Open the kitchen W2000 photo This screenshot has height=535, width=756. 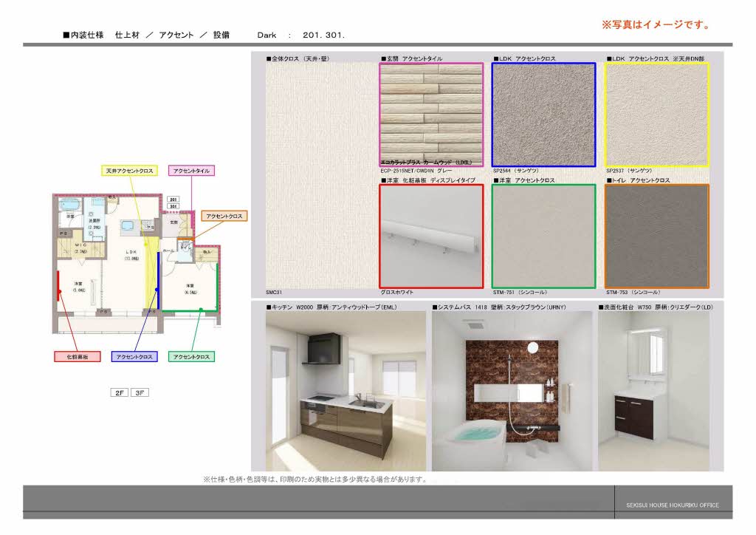pos(346,391)
